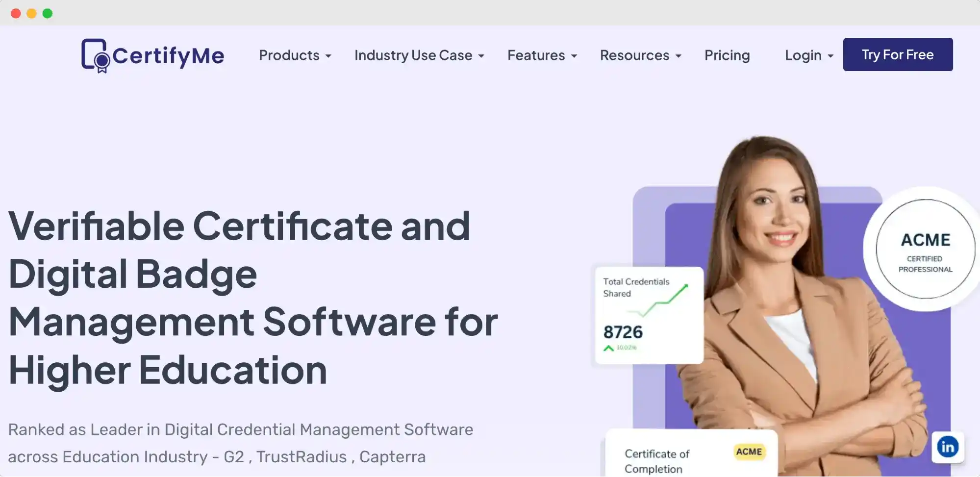The image size is (980, 477).
Task: Click the LinkedIn share icon
Action: tap(948, 446)
